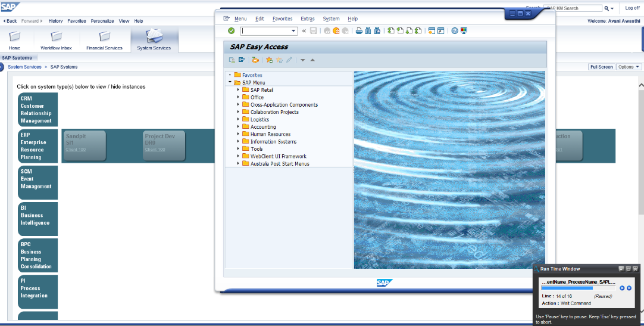Click the SAP Business Workplace icon
Image resolution: width=644 pixels, height=326 pixels.
click(x=255, y=60)
